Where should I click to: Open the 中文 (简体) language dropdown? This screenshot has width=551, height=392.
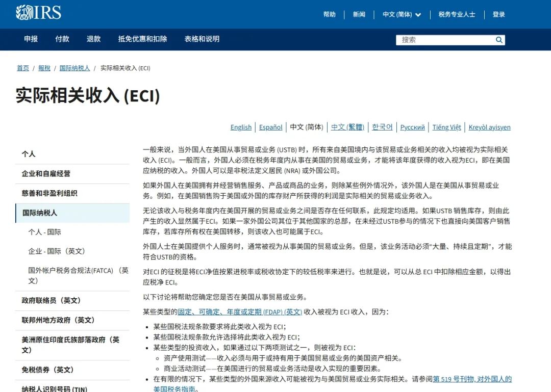pyautogui.click(x=402, y=14)
